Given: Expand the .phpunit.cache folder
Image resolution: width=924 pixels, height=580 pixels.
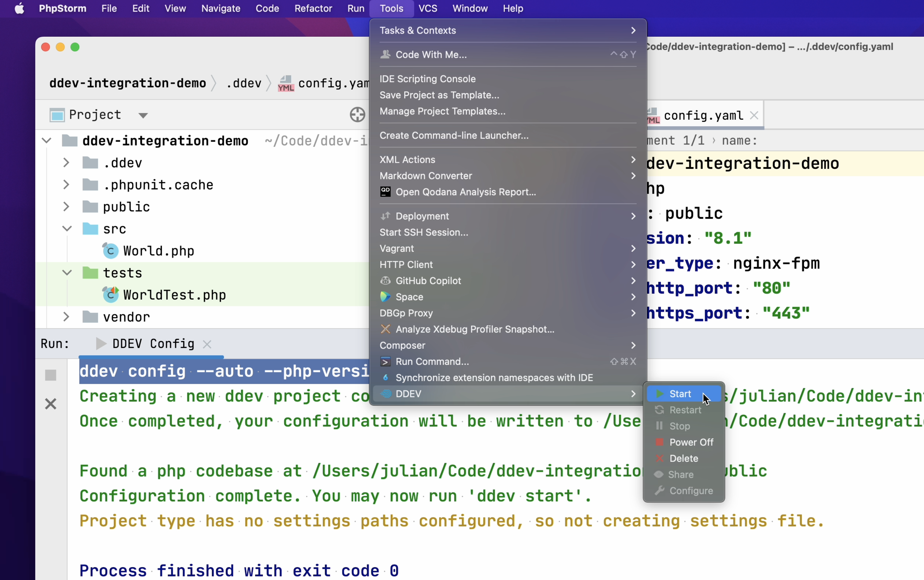Looking at the screenshot, I should [x=66, y=185].
